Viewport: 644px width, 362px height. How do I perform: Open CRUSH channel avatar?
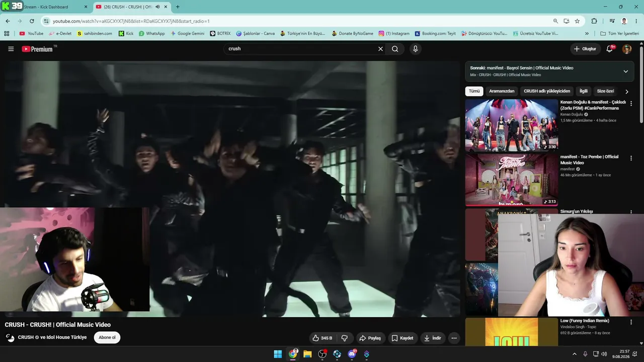pos(10,338)
